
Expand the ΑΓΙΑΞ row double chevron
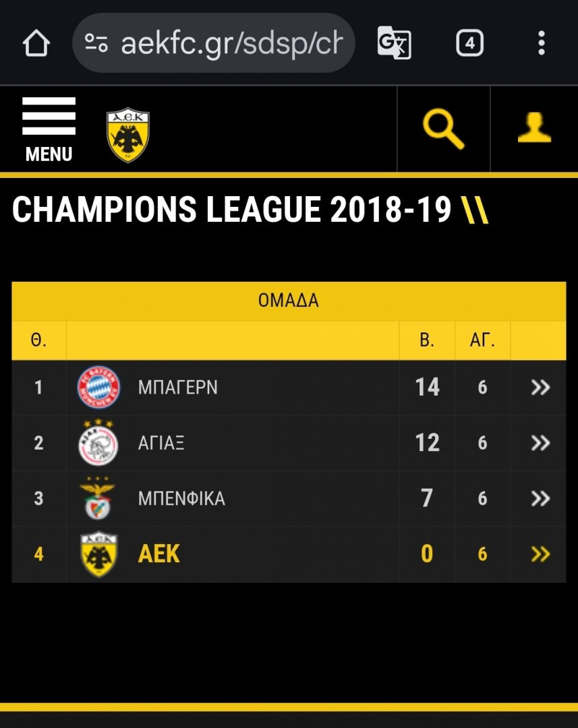(540, 443)
